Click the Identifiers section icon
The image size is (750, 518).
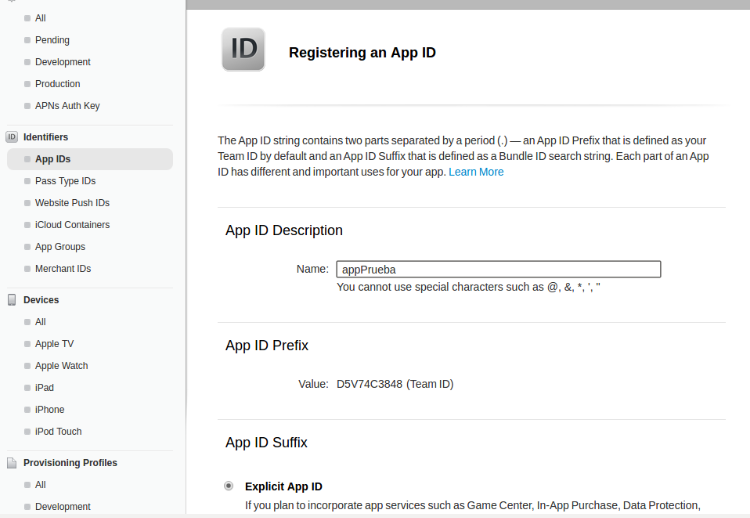click(12, 137)
